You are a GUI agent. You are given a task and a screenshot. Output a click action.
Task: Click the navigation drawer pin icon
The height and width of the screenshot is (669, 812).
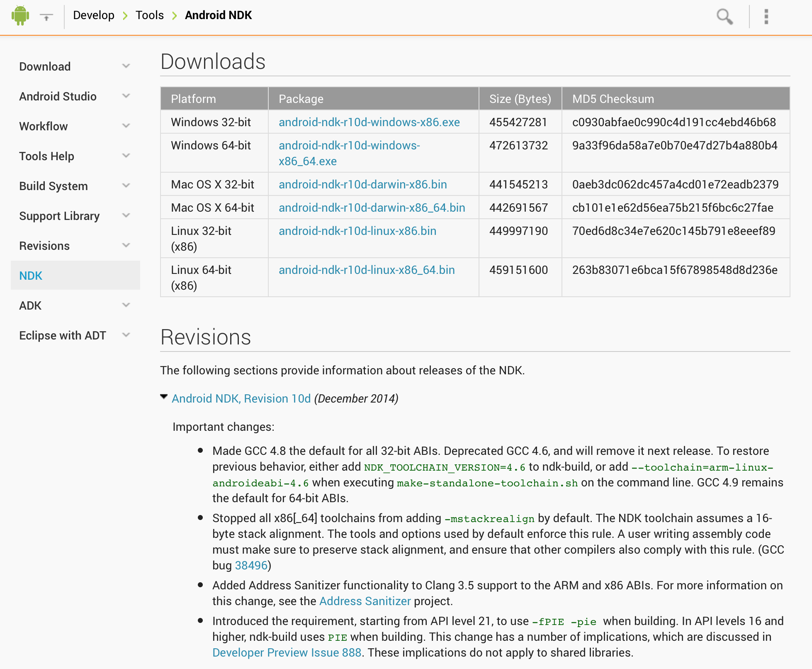click(x=46, y=17)
